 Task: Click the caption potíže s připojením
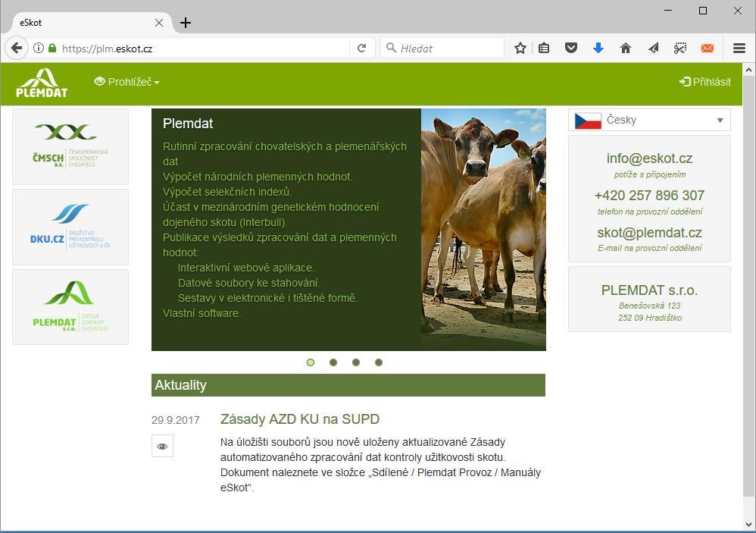(x=649, y=174)
